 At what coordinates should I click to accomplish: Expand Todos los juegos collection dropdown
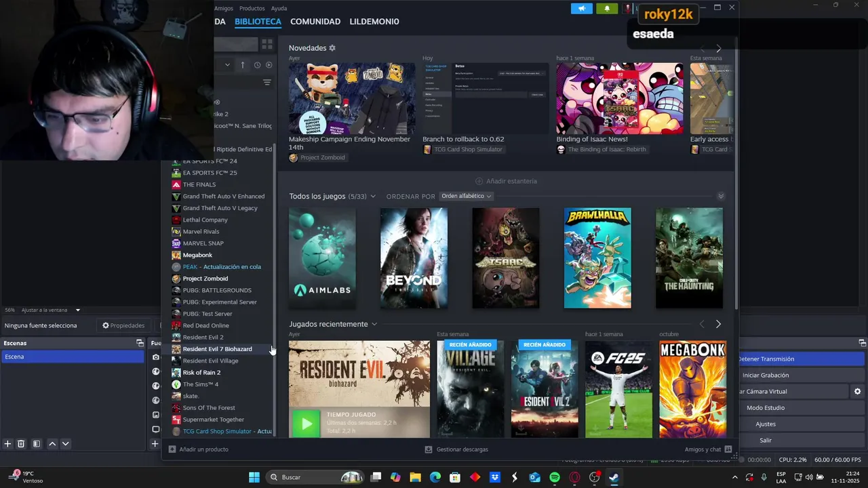[x=373, y=197]
